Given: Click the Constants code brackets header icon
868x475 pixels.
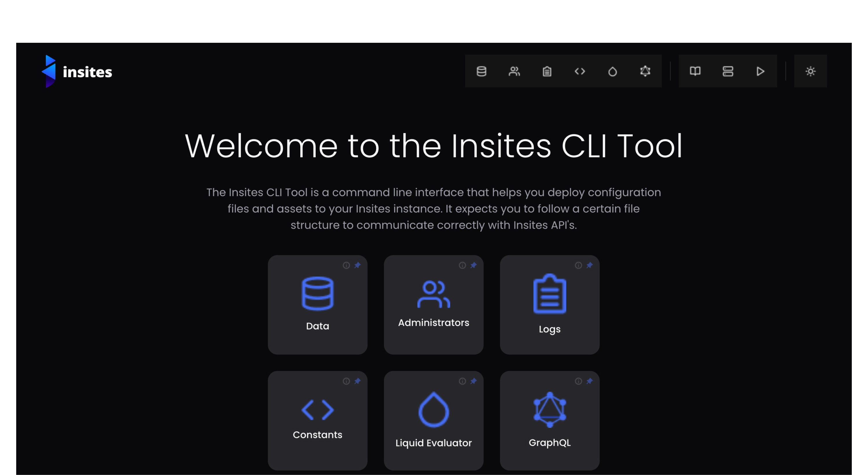Looking at the screenshot, I should tap(580, 71).
